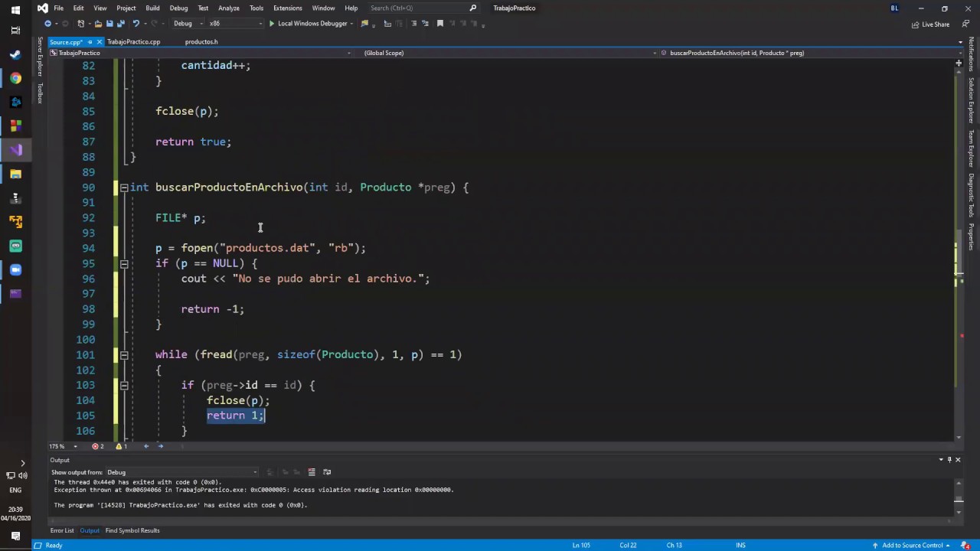Toggle the bookmark icon in toolbar
Screen dimensions: 980x551
click(440, 24)
